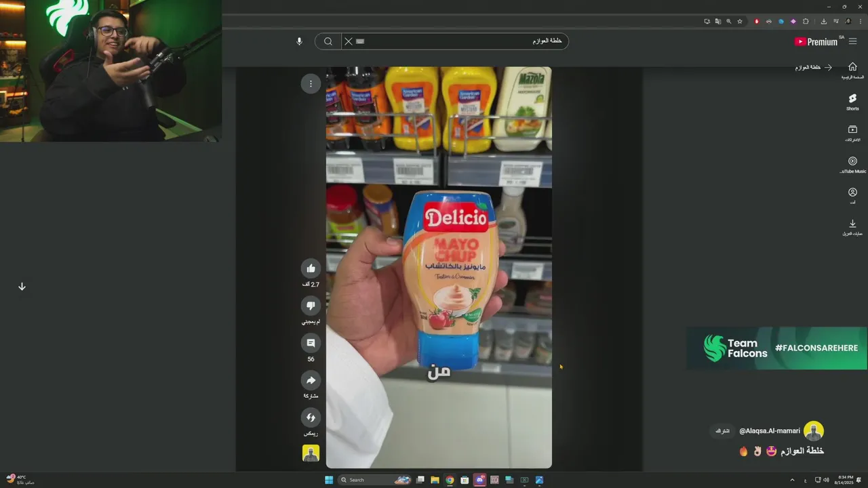Go to Home in YouTube sidebar
Viewport: 868px width, 488px height.
(x=852, y=70)
